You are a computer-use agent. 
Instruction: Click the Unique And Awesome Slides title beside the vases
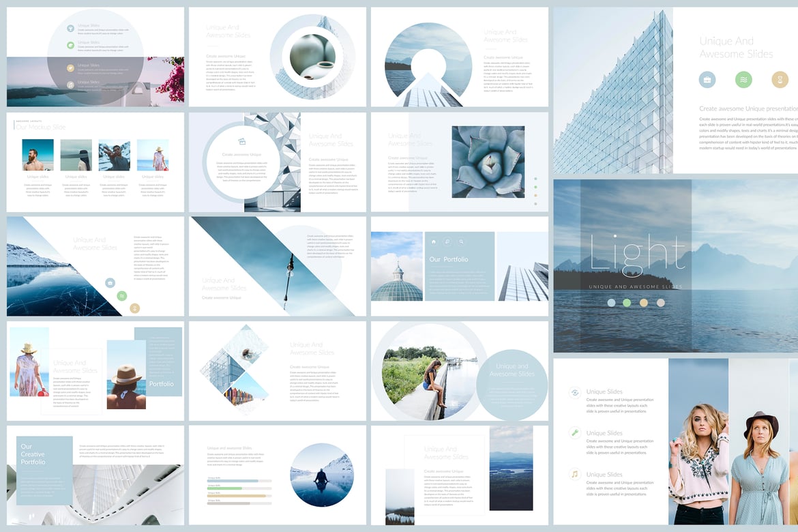[228, 31]
